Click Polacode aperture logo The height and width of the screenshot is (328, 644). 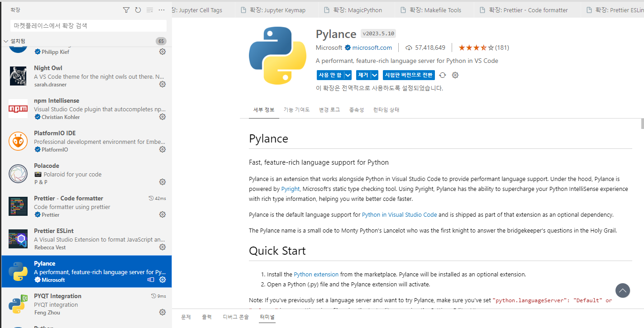pyautogui.click(x=18, y=174)
